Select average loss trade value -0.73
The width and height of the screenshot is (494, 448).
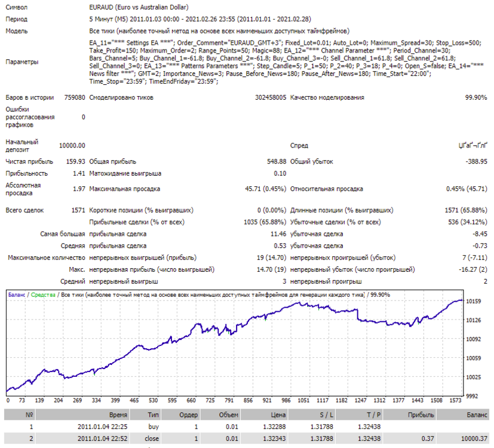point(480,246)
